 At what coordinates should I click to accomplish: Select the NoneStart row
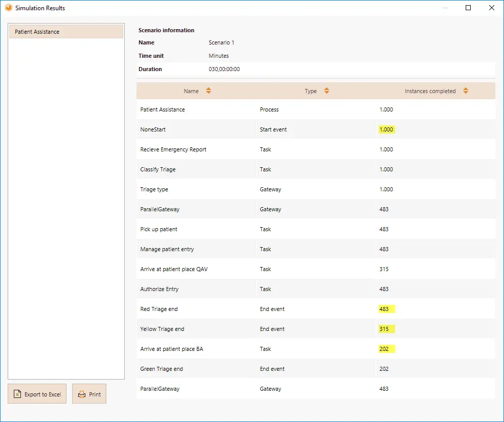click(316, 129)
